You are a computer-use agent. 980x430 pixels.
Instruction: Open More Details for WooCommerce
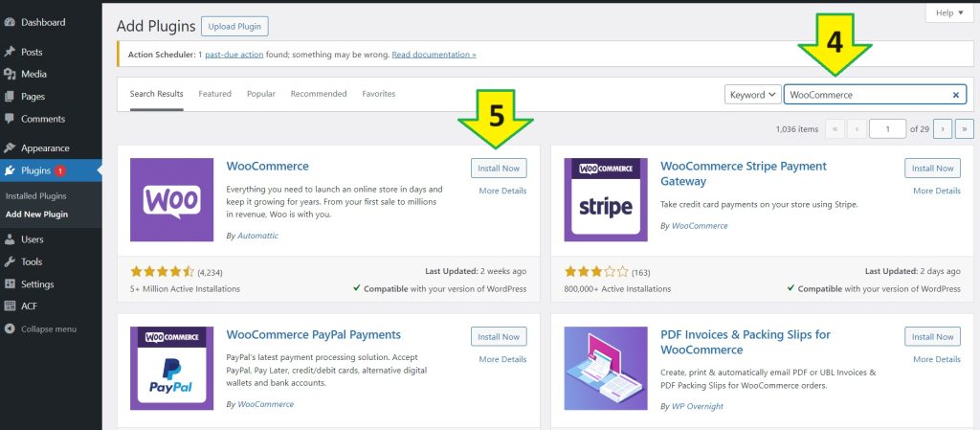click(502, 191)
